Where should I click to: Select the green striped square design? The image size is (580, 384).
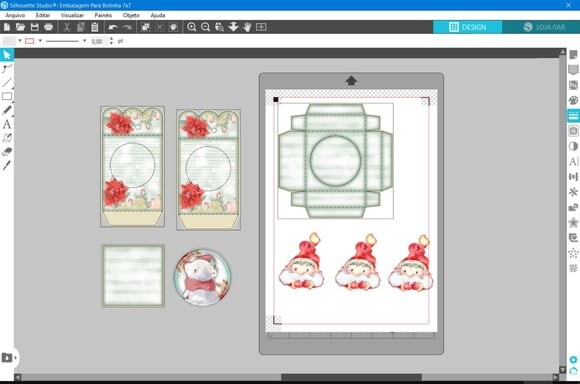[133, 276]
